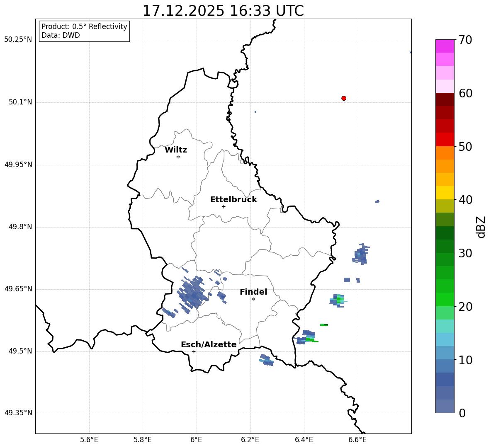Click the 50 label on the colorbar
This screenshot has height=448, width=491.
(465, 147)
